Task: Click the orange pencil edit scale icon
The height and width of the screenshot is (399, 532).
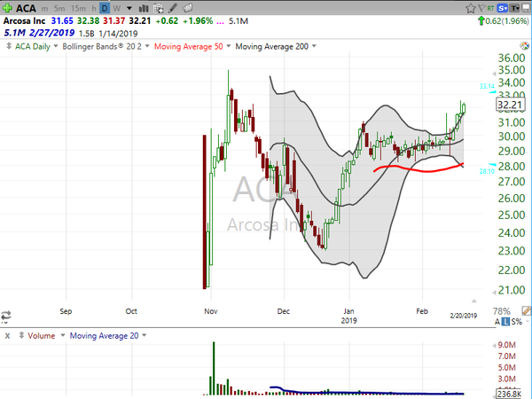Action: pos(526,310)
